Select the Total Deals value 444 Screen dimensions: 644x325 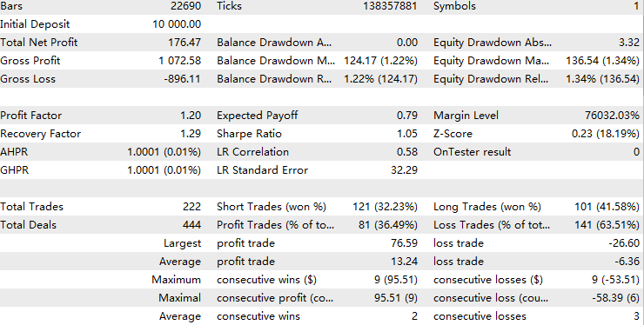click(x=191, y=225)
